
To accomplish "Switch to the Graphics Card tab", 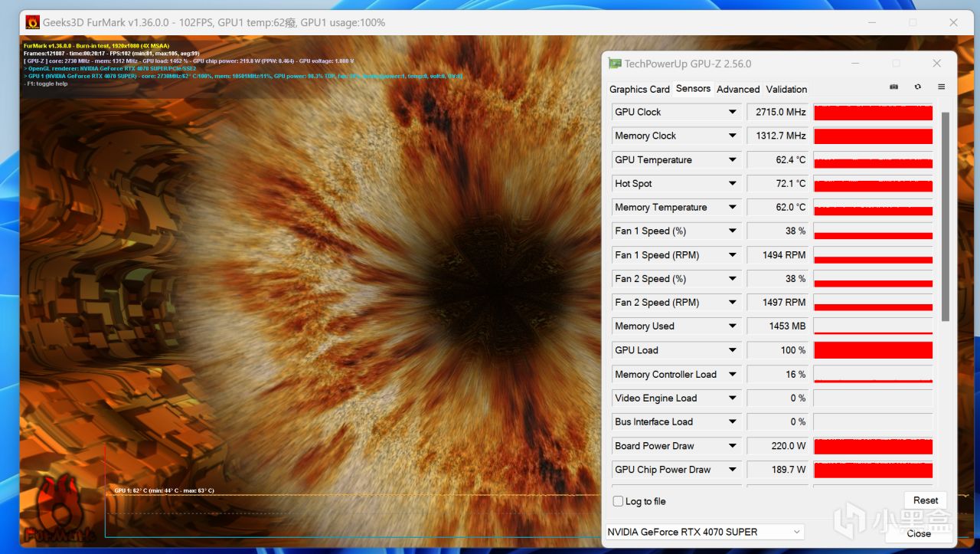I will 639,89.
